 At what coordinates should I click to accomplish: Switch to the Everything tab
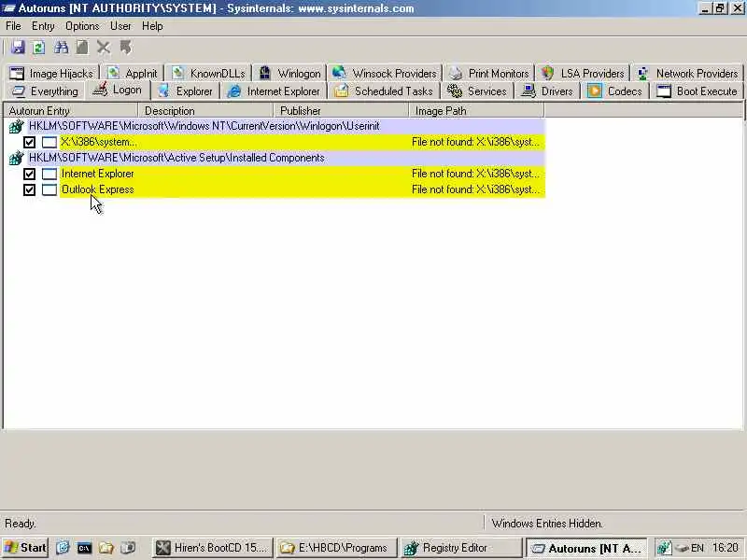click(x=45, y=91)
